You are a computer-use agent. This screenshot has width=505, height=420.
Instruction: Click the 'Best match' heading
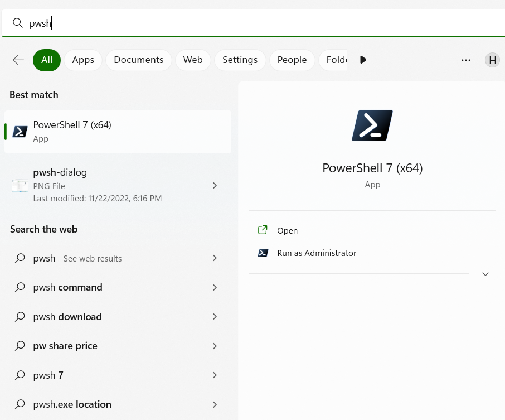[34, 95]
